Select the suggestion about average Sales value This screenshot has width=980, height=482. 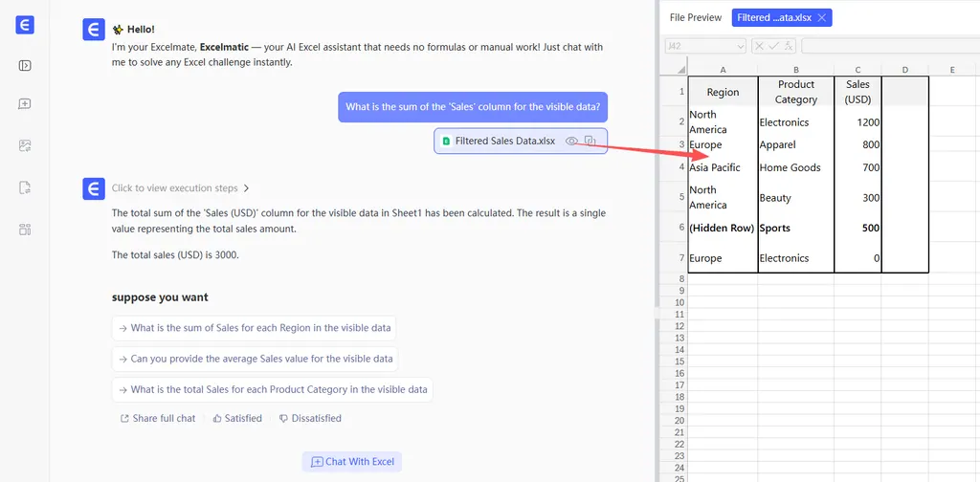click(256, 359)
